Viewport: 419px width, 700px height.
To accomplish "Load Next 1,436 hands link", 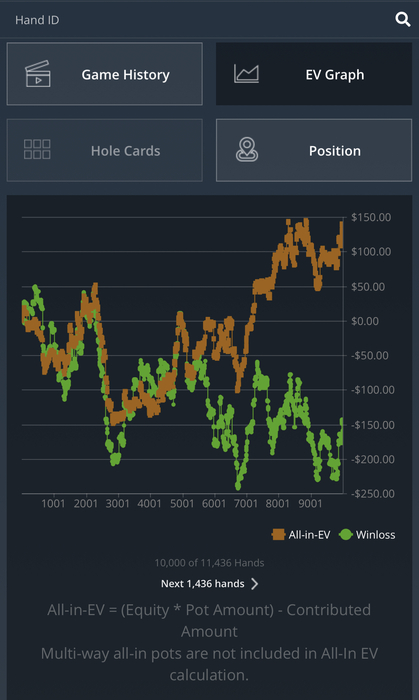I will tap(203, 583).
